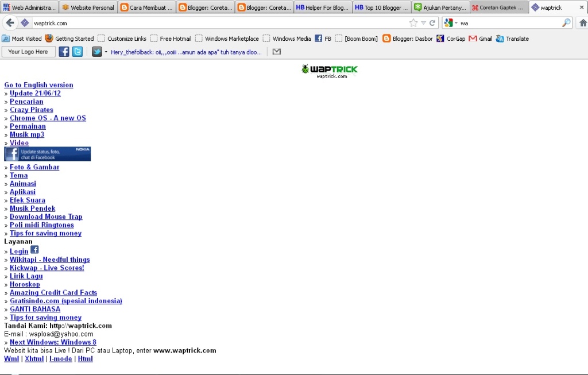Open the Google search engine selector
The width and height of the screenshot is (588, 375).
450,23
